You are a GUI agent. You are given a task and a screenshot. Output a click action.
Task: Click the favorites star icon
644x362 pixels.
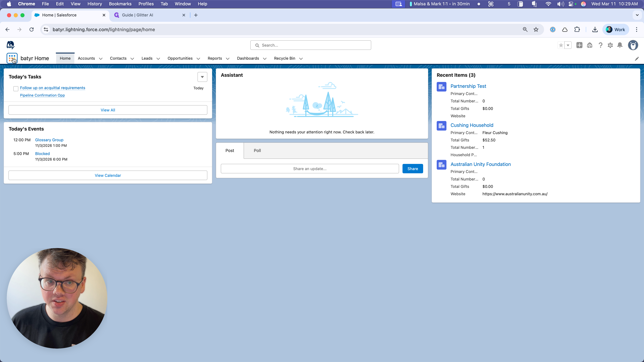click(x=561, y=45)
